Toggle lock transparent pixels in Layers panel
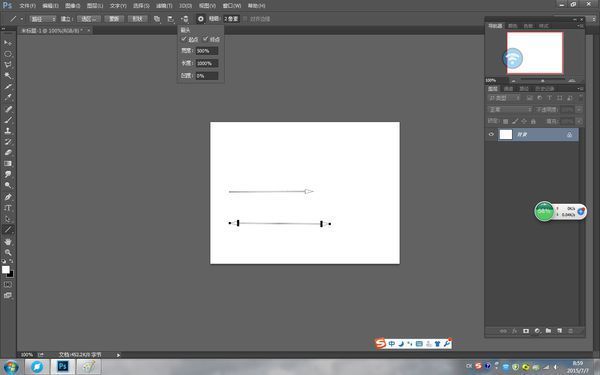 505,121
